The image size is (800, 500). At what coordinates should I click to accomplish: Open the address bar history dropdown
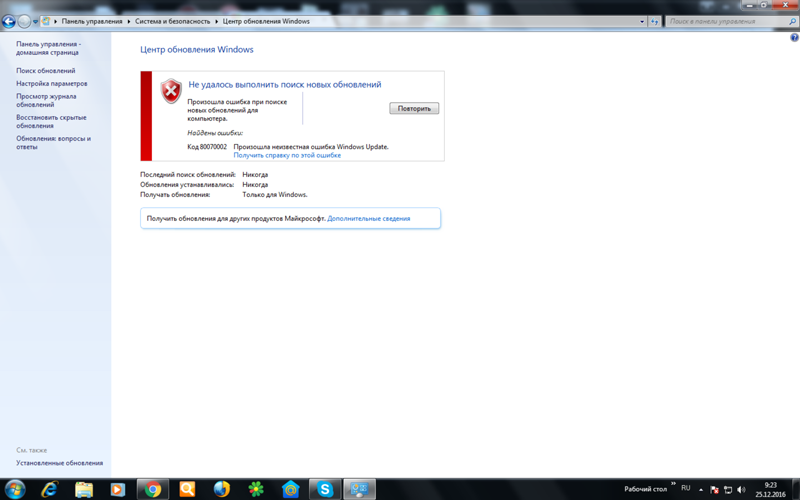642,21
